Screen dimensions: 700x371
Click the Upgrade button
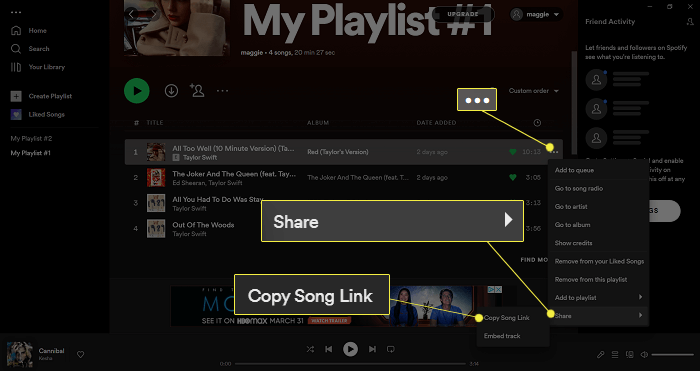[463, 14]
